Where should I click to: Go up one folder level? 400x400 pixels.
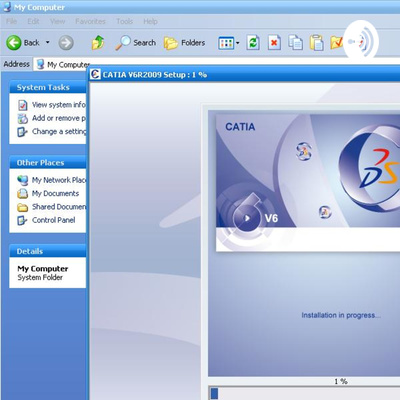[x=98, y=43]
